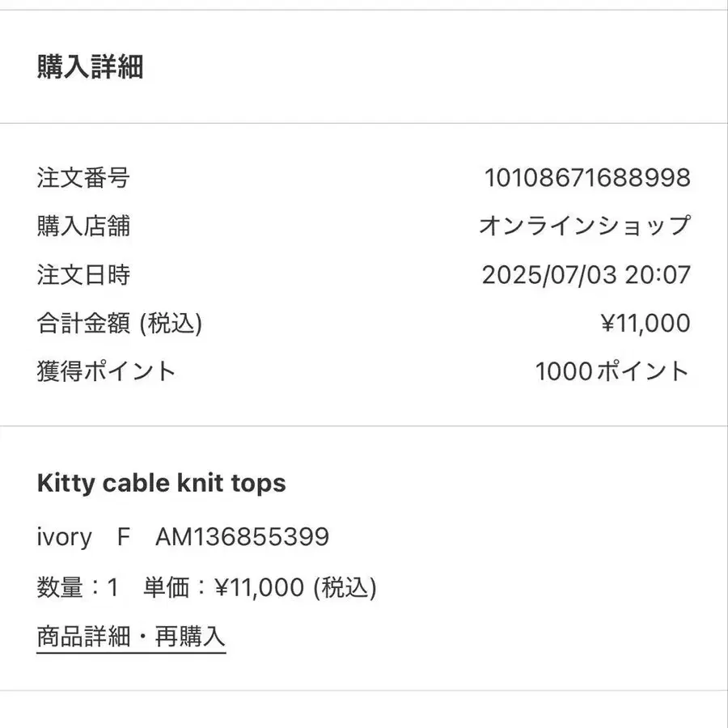Click the 注文日時 label
Screen dimensions: 728x728
[83, 274]
